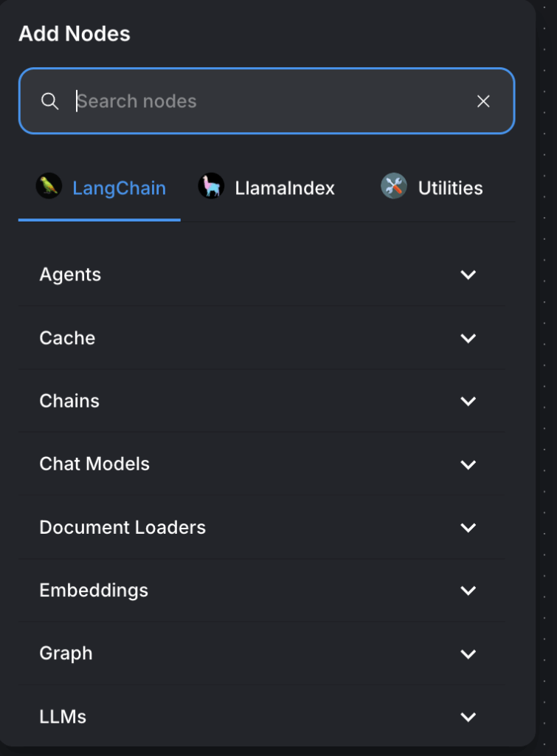Click the Utilities tools icon
The height and width of the screenshot is (756, 557).
coord(394,186)
